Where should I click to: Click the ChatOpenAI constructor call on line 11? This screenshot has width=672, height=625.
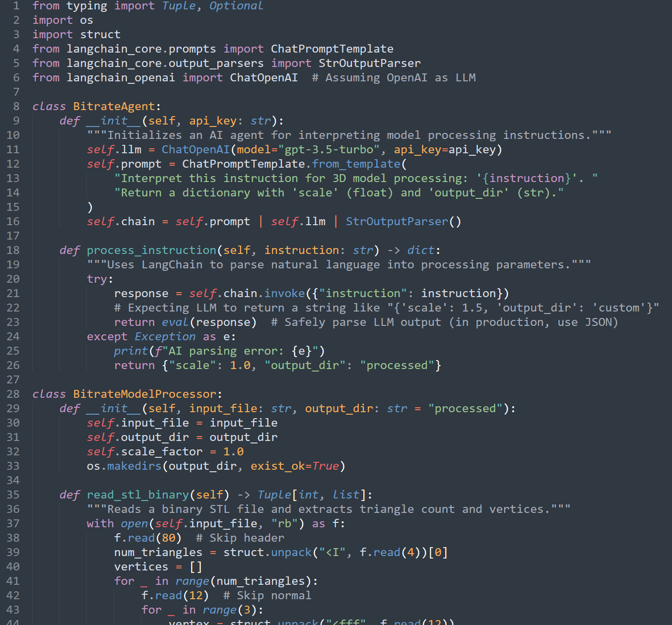pyautogui.click(x=196, y=149)
